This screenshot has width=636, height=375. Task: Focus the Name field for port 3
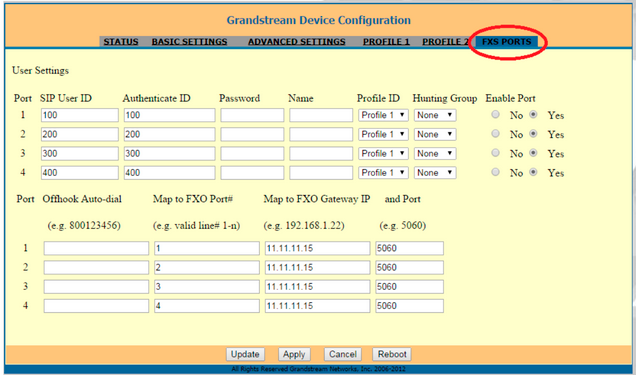tap(321, 153)
